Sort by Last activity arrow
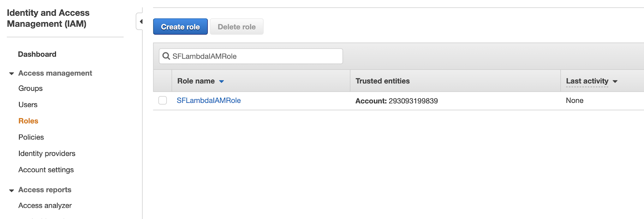 tap(615, 82)
